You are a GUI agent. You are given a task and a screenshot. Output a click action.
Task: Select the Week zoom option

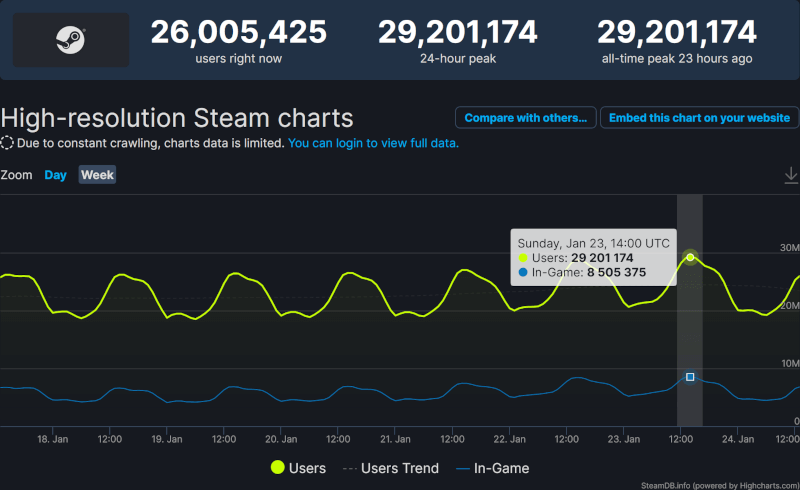(97, 175)
